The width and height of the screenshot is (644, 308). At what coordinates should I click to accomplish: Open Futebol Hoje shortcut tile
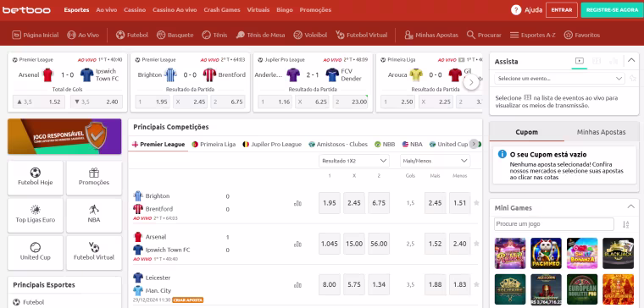[x=36, y=178]
